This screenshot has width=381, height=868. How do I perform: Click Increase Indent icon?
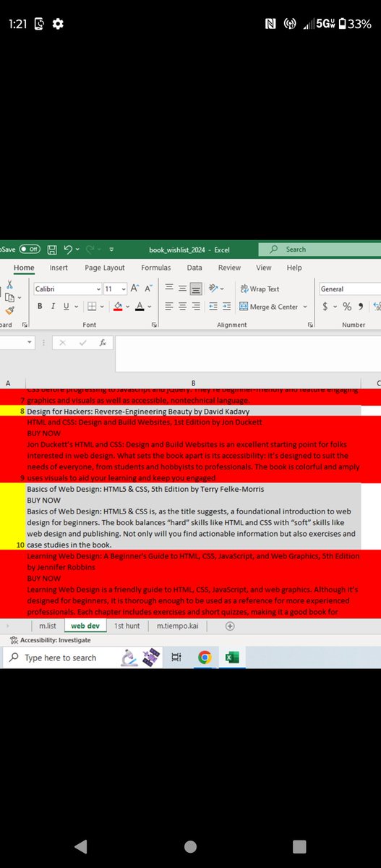click(226, 307)
